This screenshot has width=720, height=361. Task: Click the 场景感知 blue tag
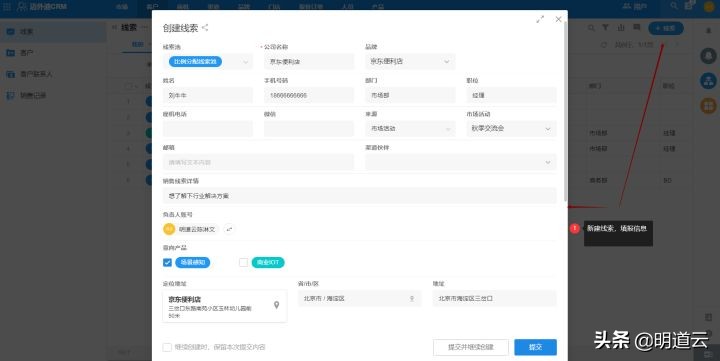pos(193,262)
